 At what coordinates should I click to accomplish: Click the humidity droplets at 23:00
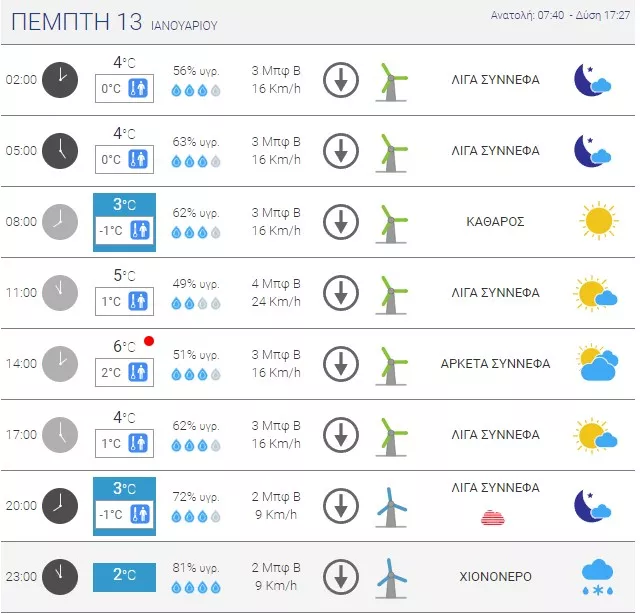pyautogui.click(x=196, y=587)
